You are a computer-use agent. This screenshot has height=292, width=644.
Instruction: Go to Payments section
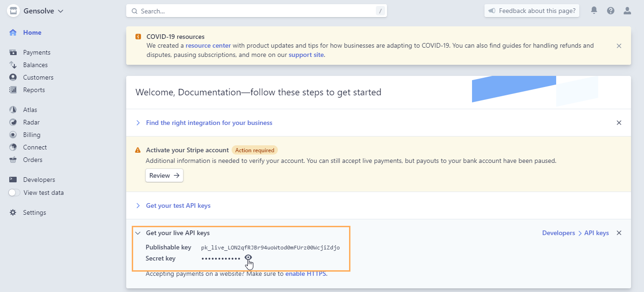[x=37, y=52]
